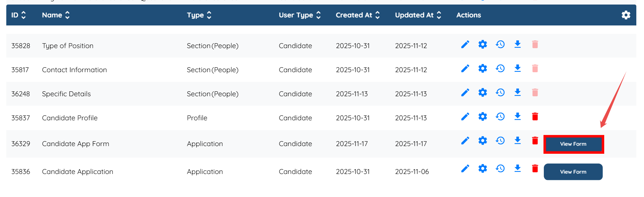Open history for Candidate App Form

(x=500, y=141)
